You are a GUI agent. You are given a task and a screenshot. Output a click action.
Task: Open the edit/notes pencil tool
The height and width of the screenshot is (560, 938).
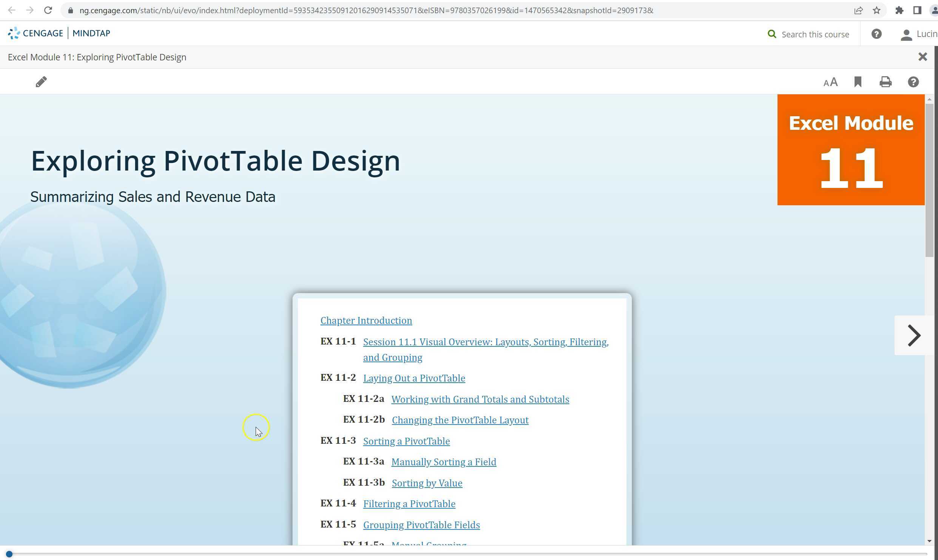coord(42,82)
